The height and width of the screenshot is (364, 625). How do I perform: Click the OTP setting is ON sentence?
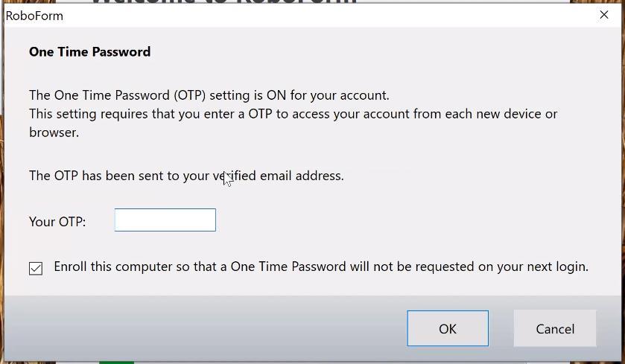point(209,95)
